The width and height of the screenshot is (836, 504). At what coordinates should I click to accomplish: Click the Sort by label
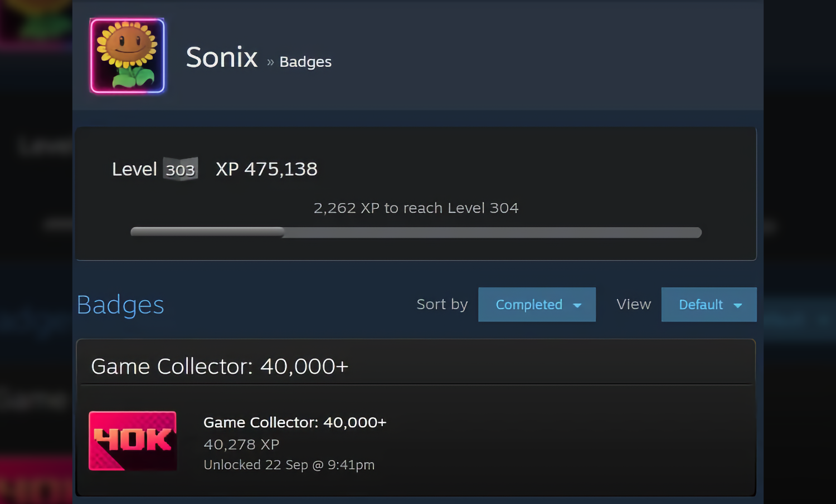(442, 305)
